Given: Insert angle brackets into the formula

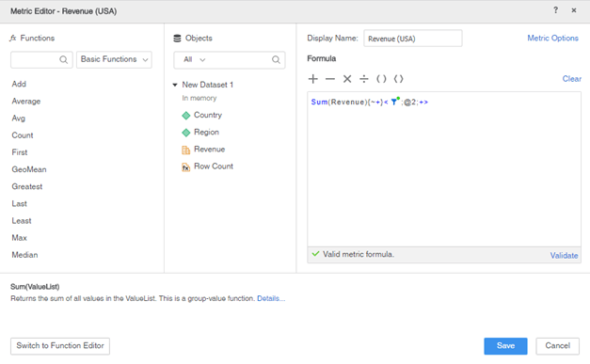Looking at the screenshot, I should click(398, 79).
